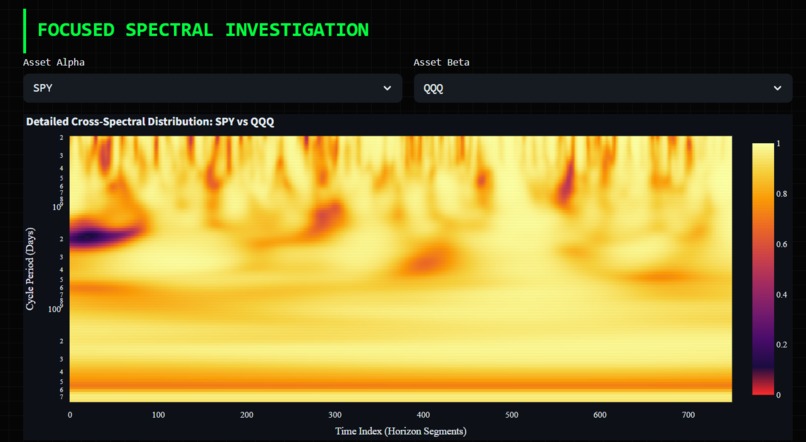Viewport: 806px width, 442px height.
Task: Click the 'Time Index (Horizon Segments)' axis title
Action: click(x=401, y=431)
